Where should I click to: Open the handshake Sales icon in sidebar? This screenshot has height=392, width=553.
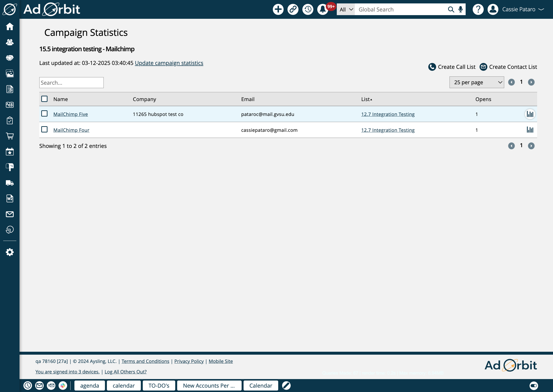point(10,58)
